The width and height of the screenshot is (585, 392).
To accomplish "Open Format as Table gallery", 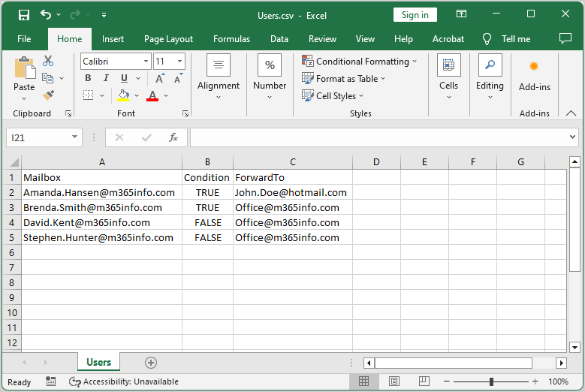I will point(344,79).
